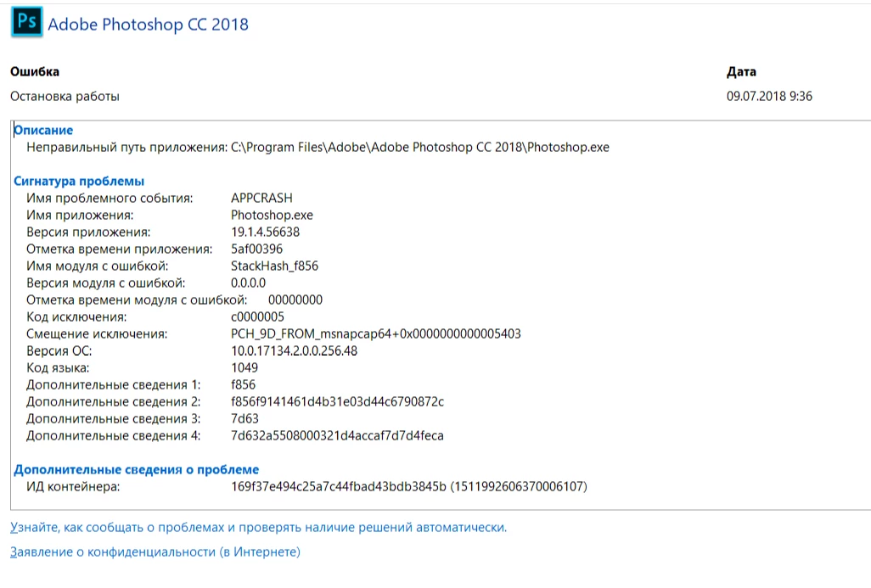
Task: Click the 'ИД контейнера:' label
Action: (x=73, y=487)
